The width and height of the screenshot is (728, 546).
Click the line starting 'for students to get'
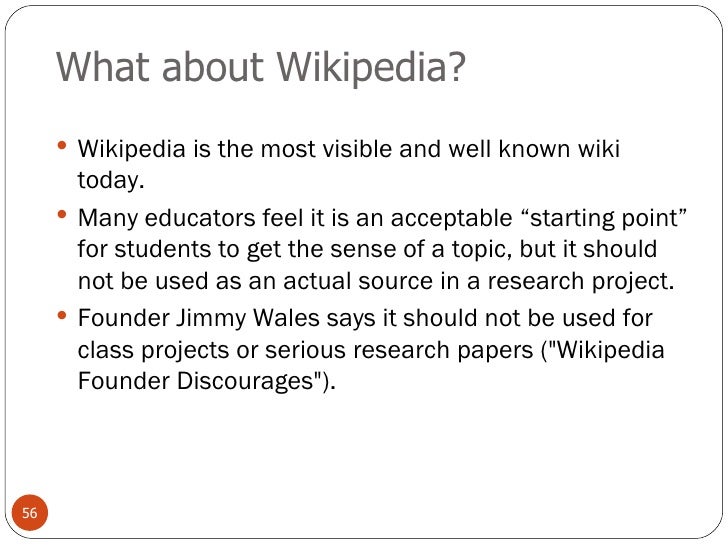coord(367,249)
